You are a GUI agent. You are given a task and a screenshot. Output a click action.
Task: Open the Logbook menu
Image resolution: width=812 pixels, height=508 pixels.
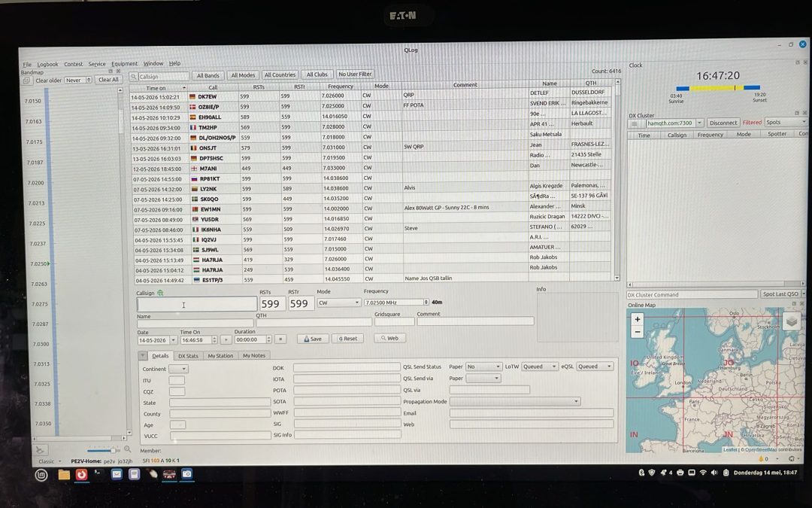(47, 64)
